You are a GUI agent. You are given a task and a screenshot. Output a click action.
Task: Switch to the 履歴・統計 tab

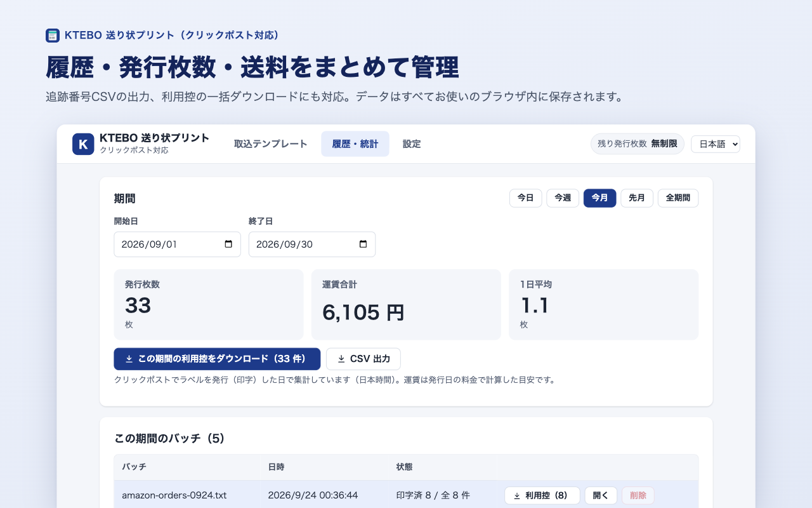(x=355, y=144)
